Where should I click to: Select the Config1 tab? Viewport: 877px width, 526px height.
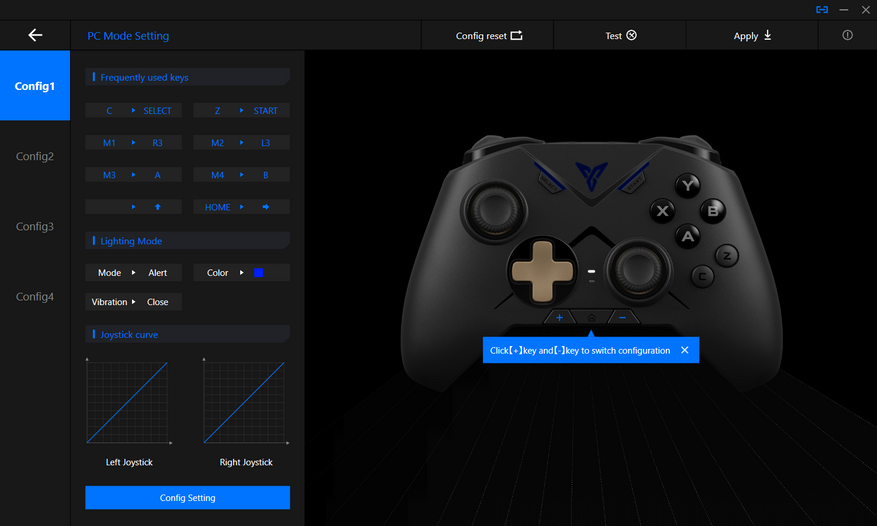35,86
